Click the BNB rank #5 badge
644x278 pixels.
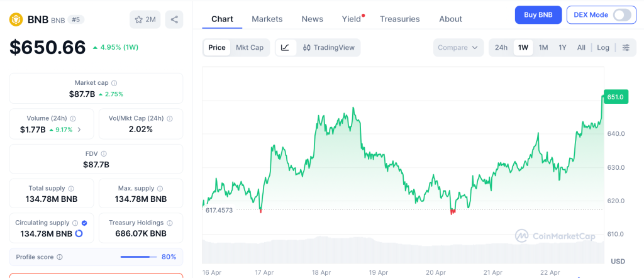point(76,19)
